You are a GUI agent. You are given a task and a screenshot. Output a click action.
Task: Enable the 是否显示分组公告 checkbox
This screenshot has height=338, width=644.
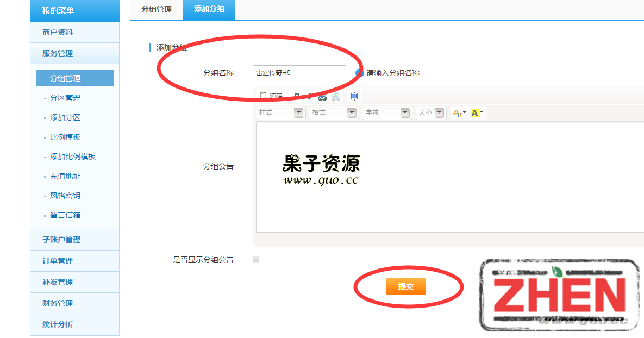[256, 259]
